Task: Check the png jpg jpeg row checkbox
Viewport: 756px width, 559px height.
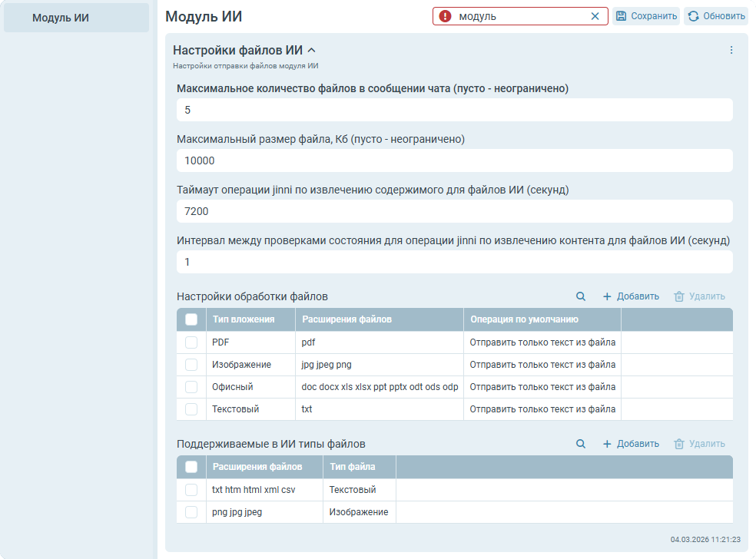Action: click(191, 511)
